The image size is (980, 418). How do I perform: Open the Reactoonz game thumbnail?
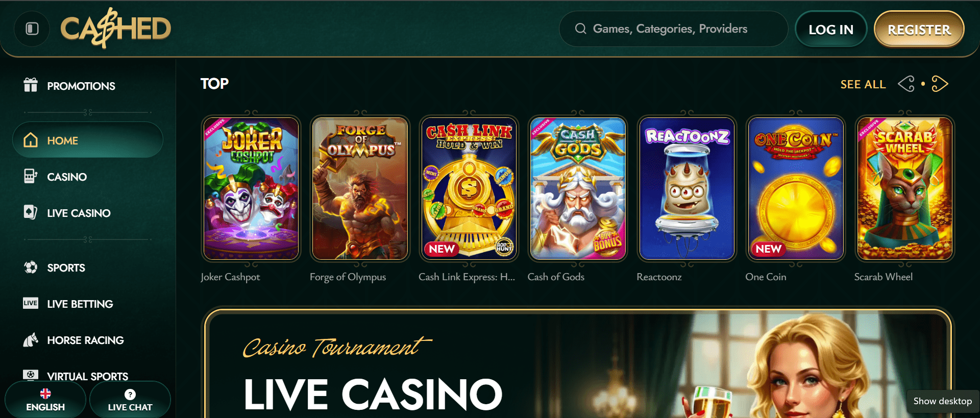pos(687,188)
